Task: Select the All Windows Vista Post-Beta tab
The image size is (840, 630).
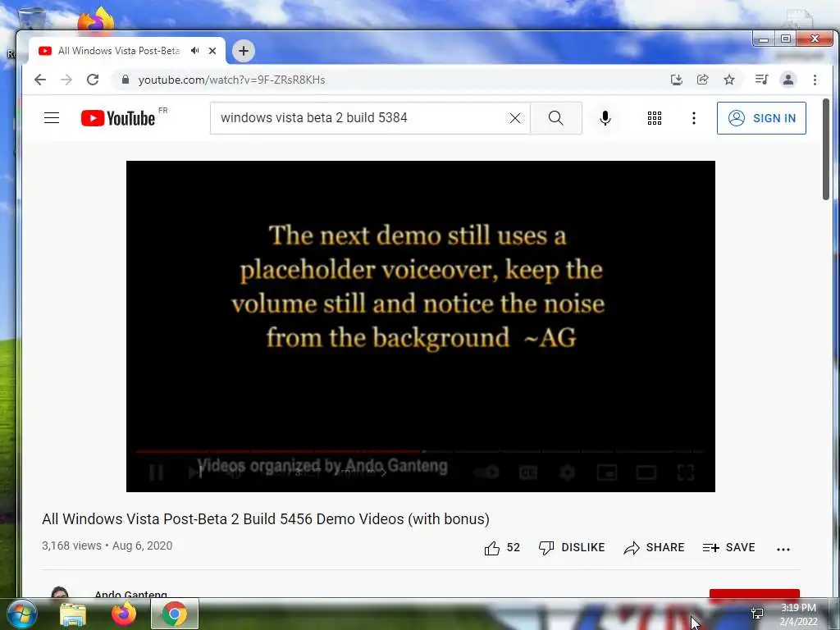Action: (x=118, y=51)
